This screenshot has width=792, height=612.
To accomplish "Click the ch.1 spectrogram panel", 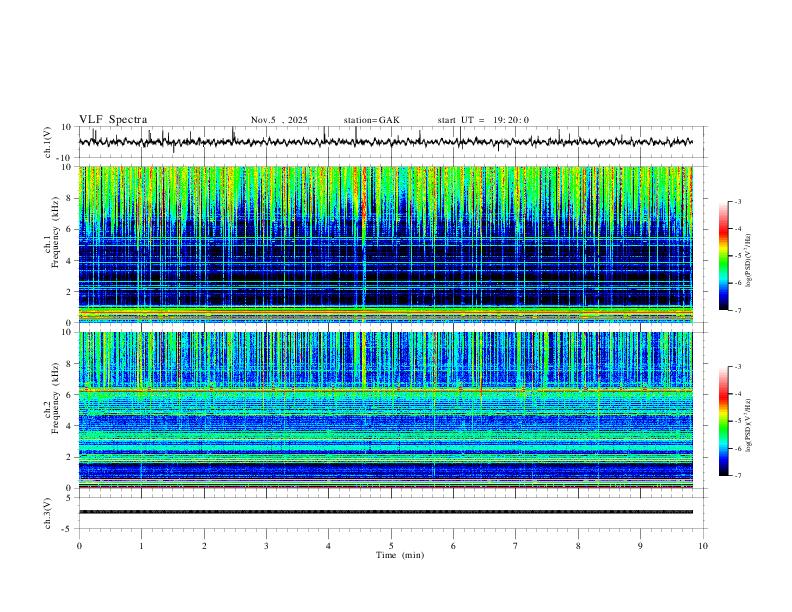I will pyautogui.click(x=386, y=244).
